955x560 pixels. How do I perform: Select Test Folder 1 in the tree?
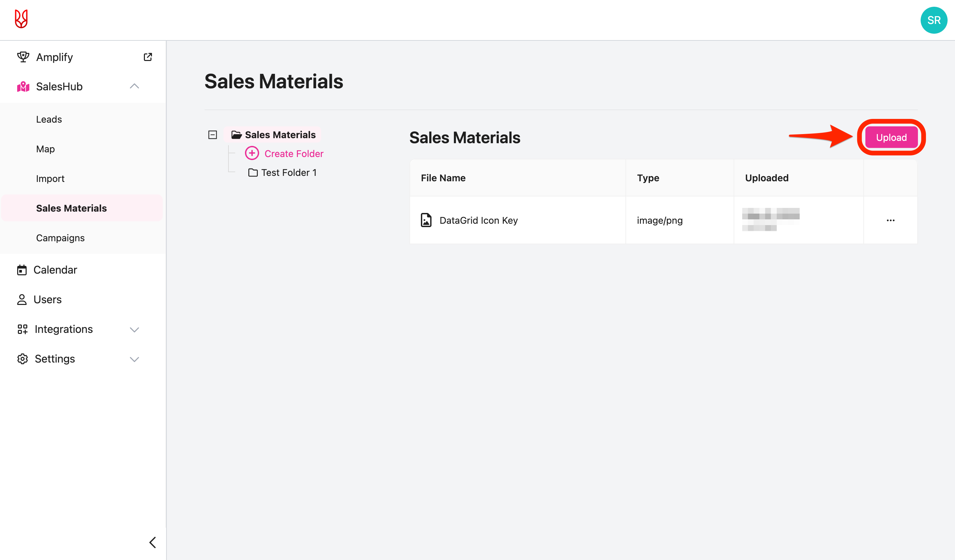click(289, 172)
